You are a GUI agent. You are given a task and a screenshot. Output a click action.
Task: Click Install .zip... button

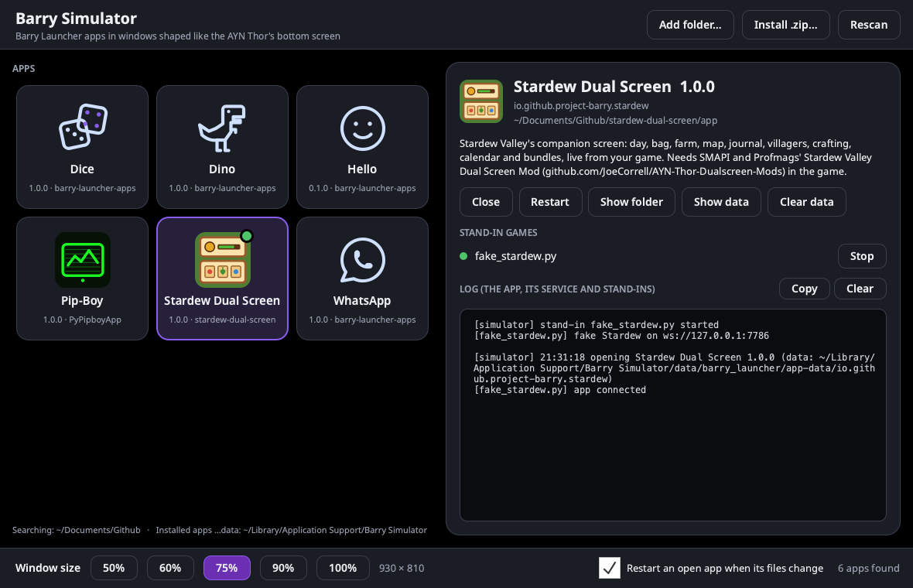(785, 25)
